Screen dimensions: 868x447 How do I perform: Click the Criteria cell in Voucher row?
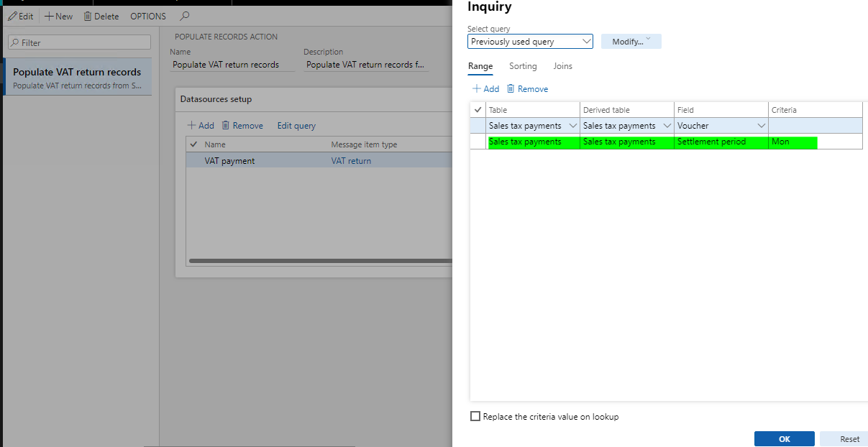pos(816,126)
